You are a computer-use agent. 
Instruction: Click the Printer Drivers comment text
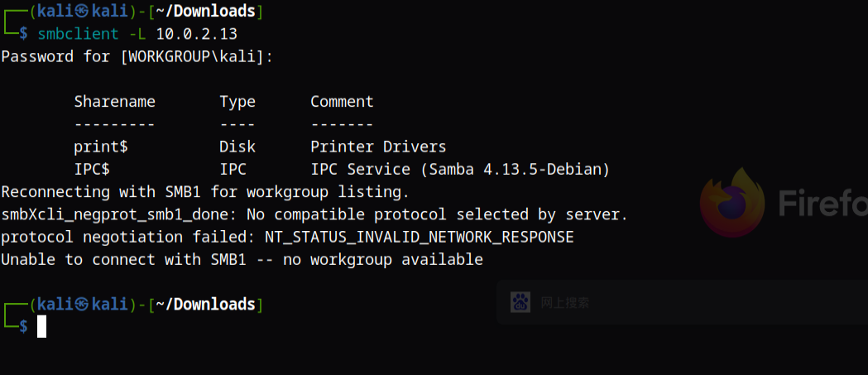[x=378, y=147]
